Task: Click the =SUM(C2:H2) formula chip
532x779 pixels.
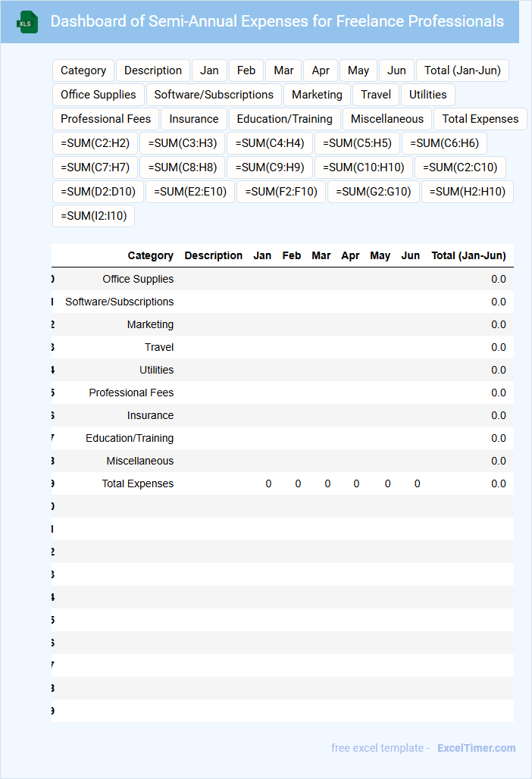Action: pyautogui.click(x=95, y=143)
